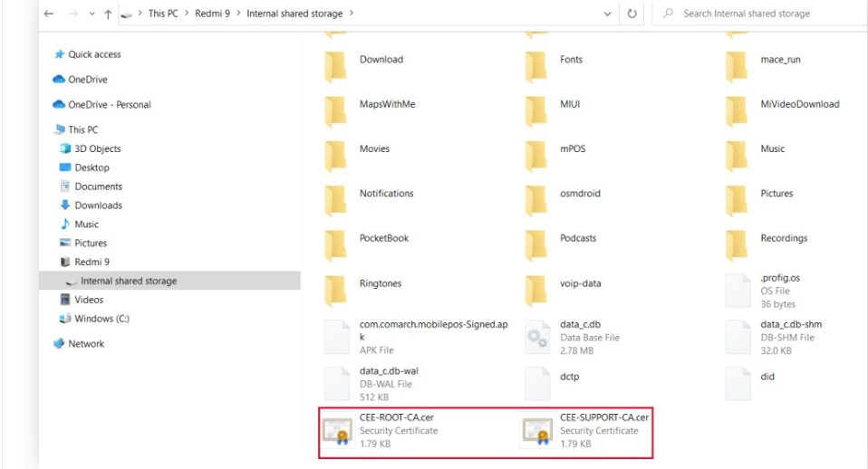This screenshot has width=868, height=469.
Task: Click the refresh button in address bar
Action: tap(632, 14)
